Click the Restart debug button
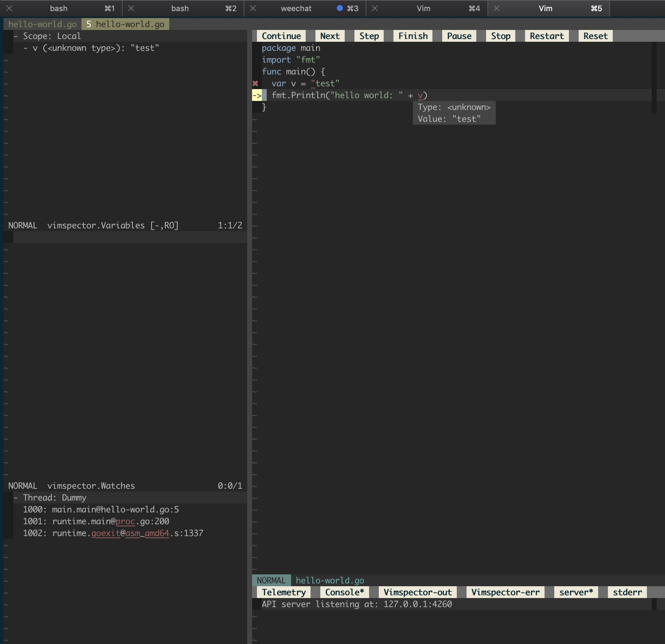This screenshot has width=665, height=644. pyautogui.click(x=546, y=36)
